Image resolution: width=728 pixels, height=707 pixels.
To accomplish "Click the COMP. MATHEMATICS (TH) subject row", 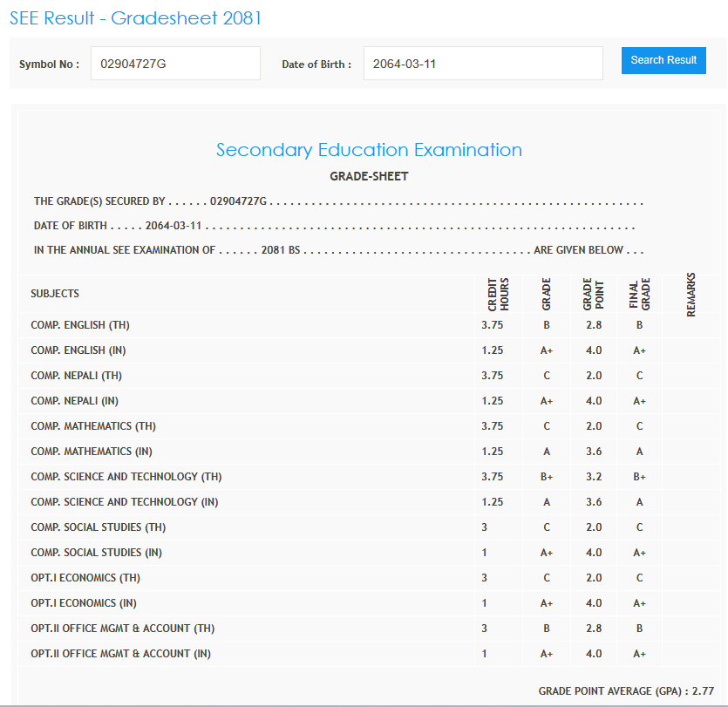I will [93, 426].
